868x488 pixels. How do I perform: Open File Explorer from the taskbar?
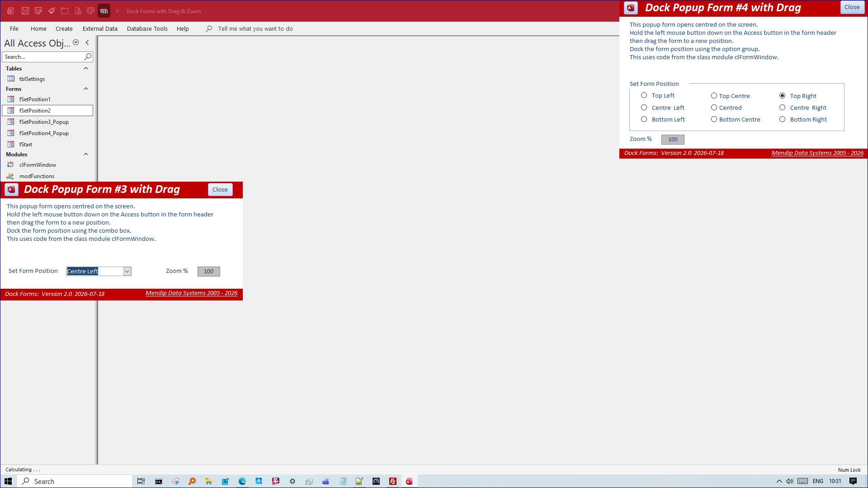[208, 481]
